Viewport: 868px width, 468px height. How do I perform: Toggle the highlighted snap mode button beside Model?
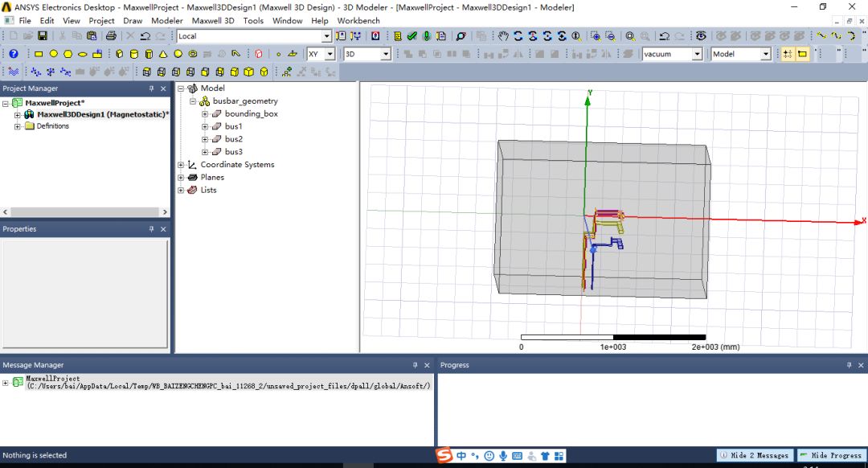tap(787, 54)
